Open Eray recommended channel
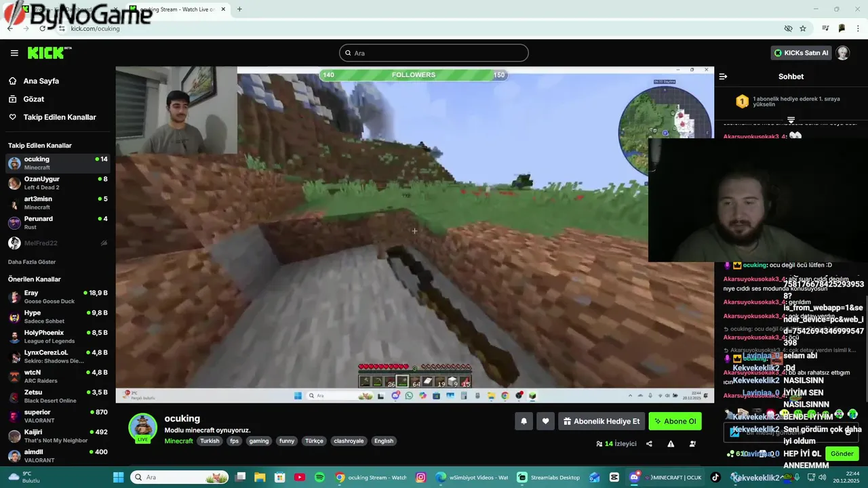This screenshot has height=488, width=868. pyautogui.click(x=58, y=297)
